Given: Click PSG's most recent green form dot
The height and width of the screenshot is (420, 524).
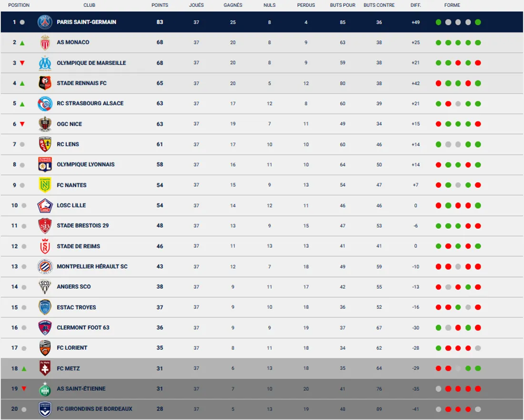Looking at the screenshot, I should point(478,22).
